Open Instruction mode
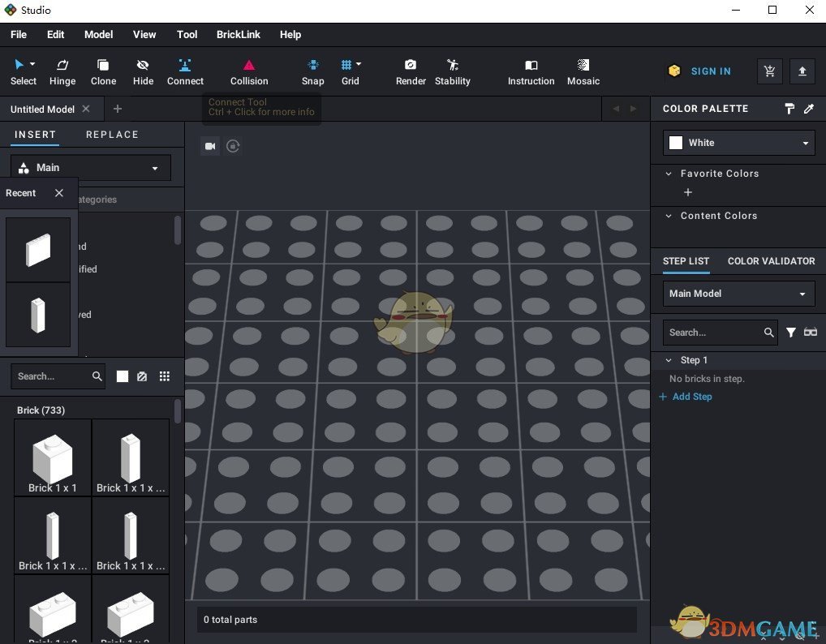Image resolution: width=826 pixels, height=644 pixels. click(x=531, y=71)
